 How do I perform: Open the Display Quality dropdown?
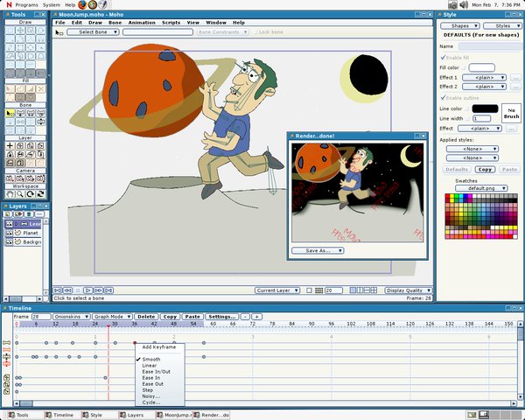point(409,290)
